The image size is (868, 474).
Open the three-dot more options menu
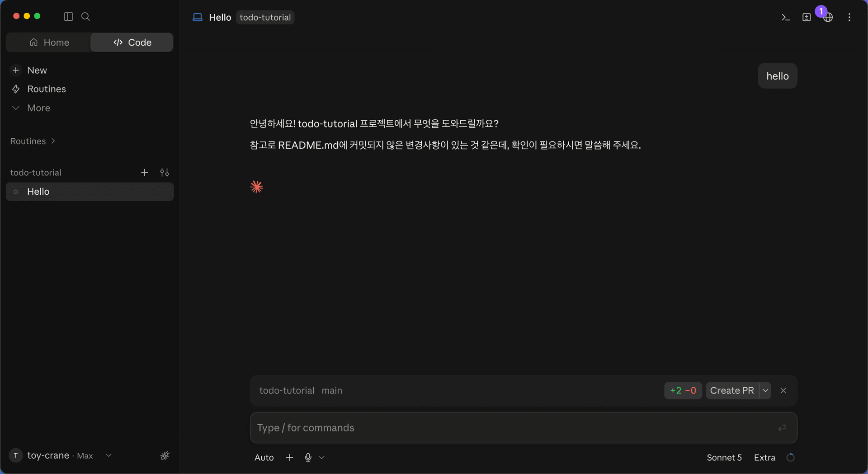849,17
